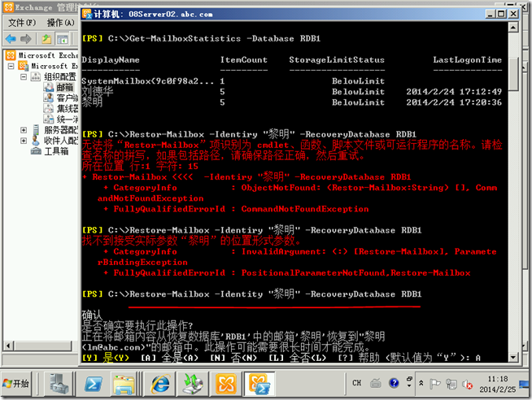Viewport: 532px width, 400px height.
Task: Click the StorageLimitStatus column header
Action: tap(337, 59)
